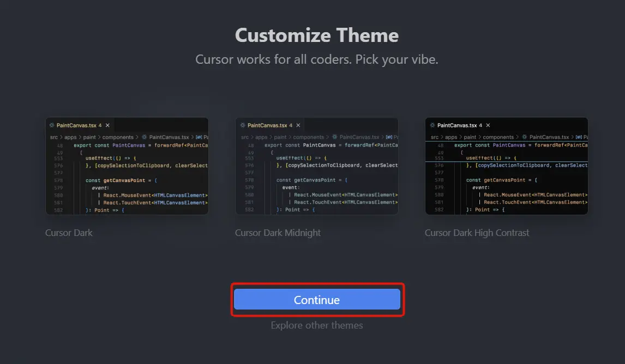This screenshot has height=364, width=625.
Task: Choose the Cursor Dark label
Action: tap(69, 233)
